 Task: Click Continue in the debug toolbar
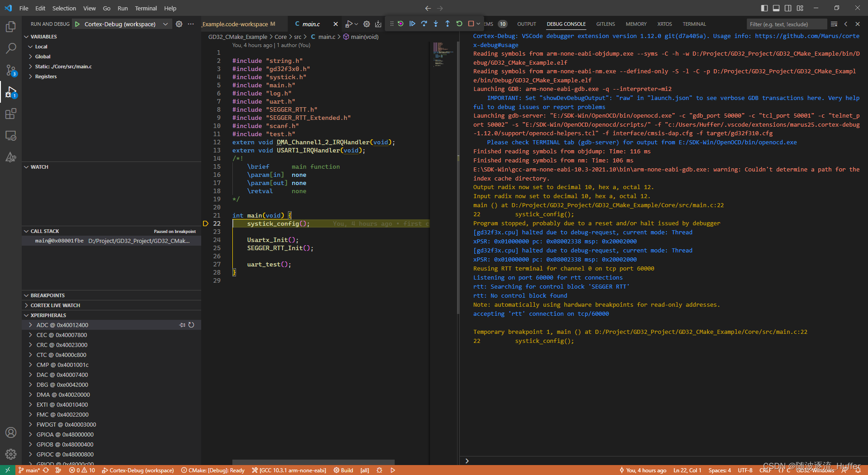point(412,24)
